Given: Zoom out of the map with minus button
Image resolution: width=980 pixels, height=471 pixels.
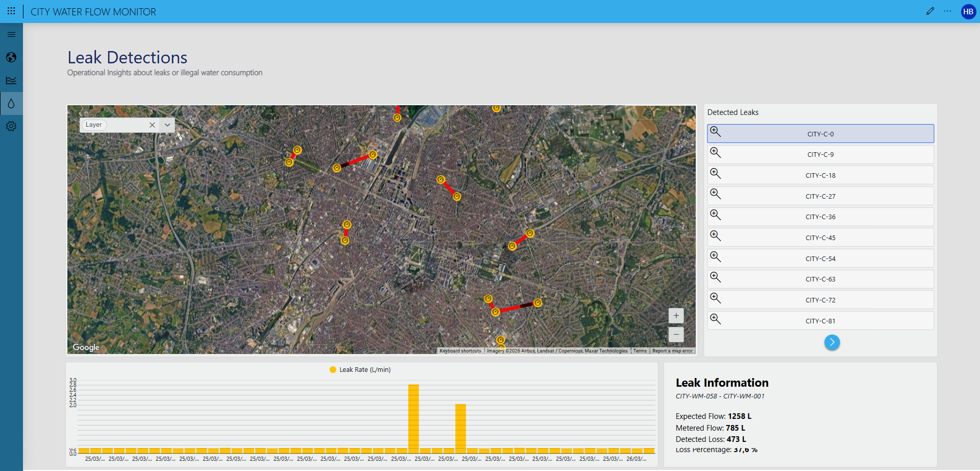Looking at the screenshot, I should point(676,334).
